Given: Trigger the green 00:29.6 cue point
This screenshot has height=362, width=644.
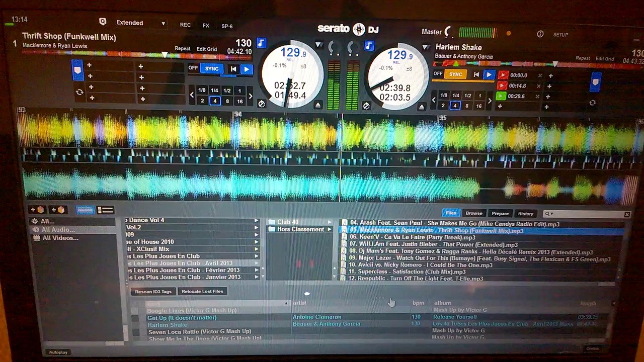Looking at the screenshot, I should [x=502, y=96].
